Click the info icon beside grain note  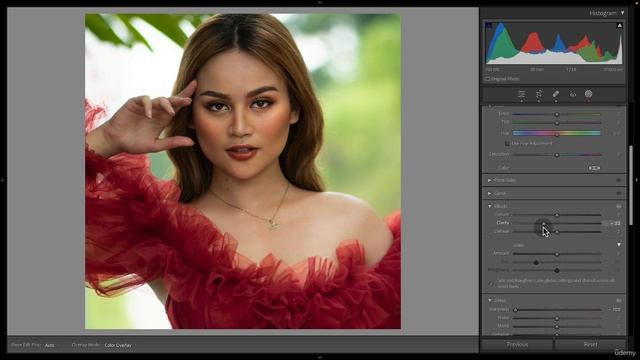[x=491, y=283]
